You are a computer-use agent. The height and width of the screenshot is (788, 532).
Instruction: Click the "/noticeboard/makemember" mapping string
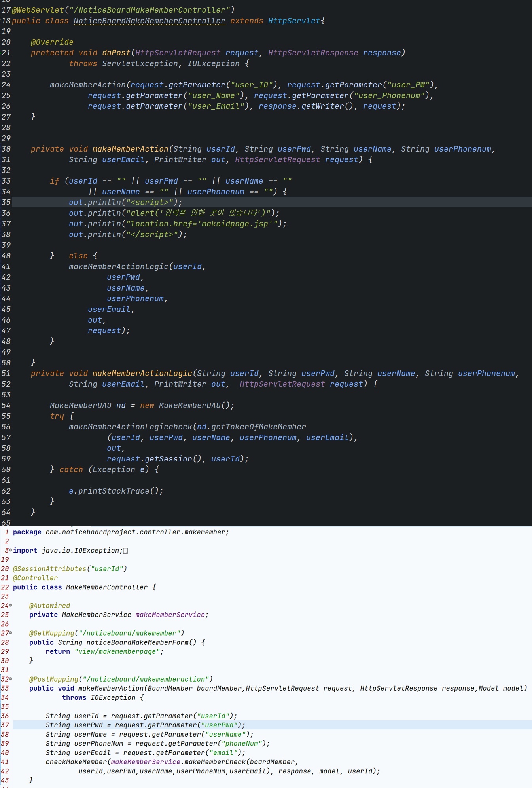[129, 633]
